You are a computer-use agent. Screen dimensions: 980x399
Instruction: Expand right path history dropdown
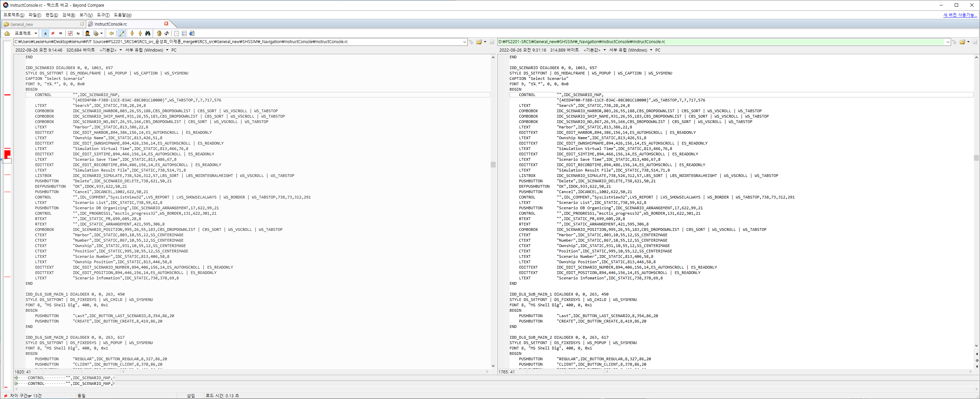pos(948,42)
